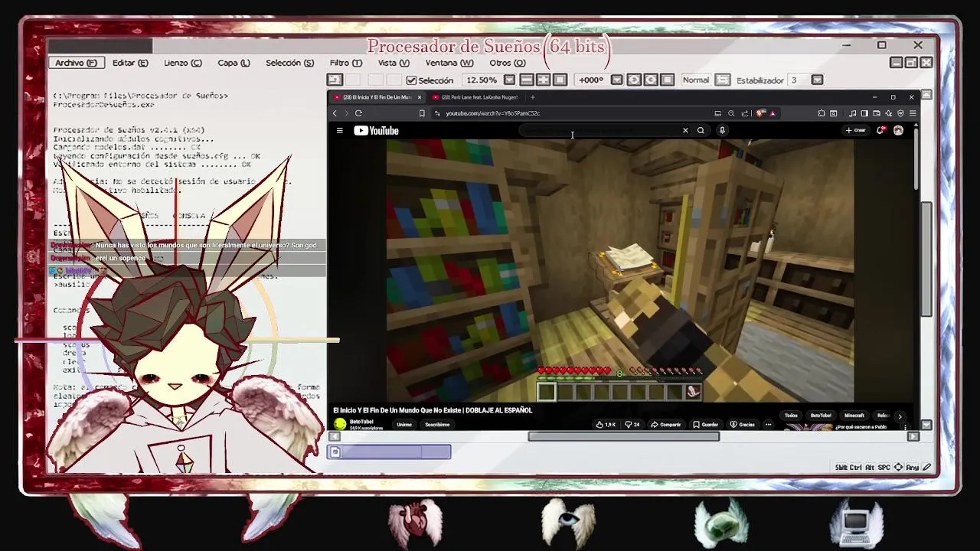The image size is (980, 551).
Task: Open the Editar (E) menu
Action: point(130,63)
